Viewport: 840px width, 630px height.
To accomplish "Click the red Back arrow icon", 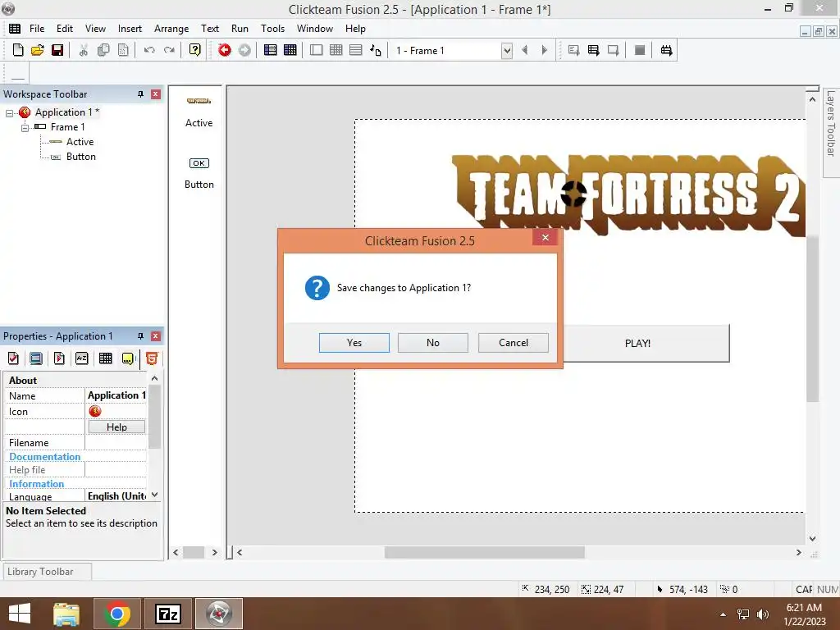I will [225, 50].
